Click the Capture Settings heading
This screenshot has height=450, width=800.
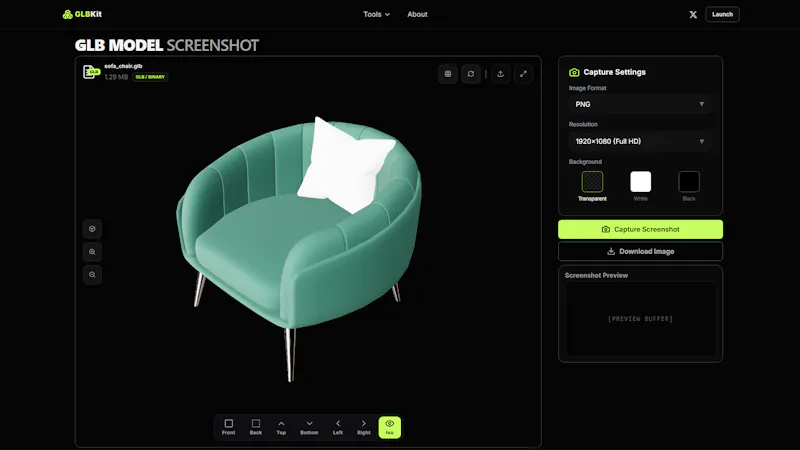614,72
